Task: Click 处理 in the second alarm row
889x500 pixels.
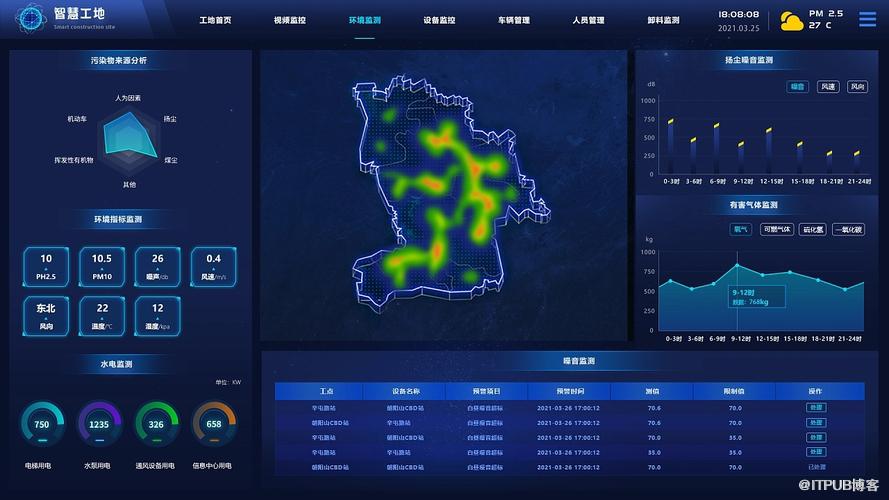Action: coord(816,422)
